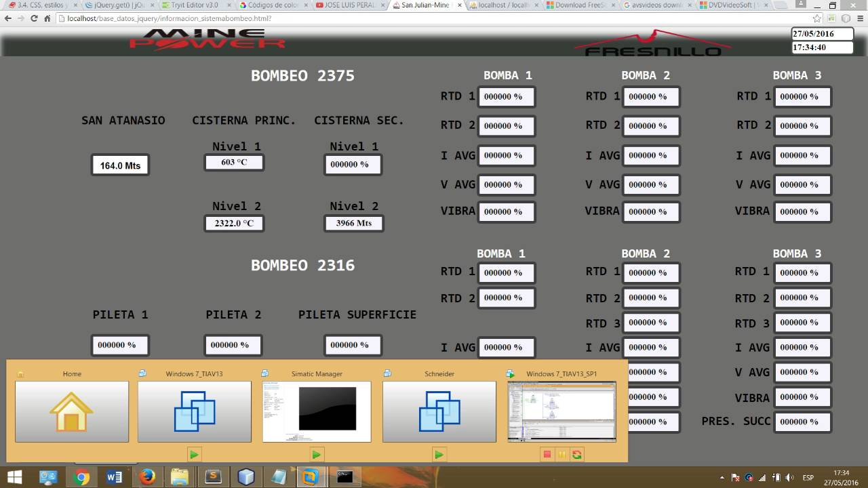Click the Nivel 2 field showing 3966 Mts
Image resolution: width=868 pixels, height=488 pixels.
click(354, 223)
